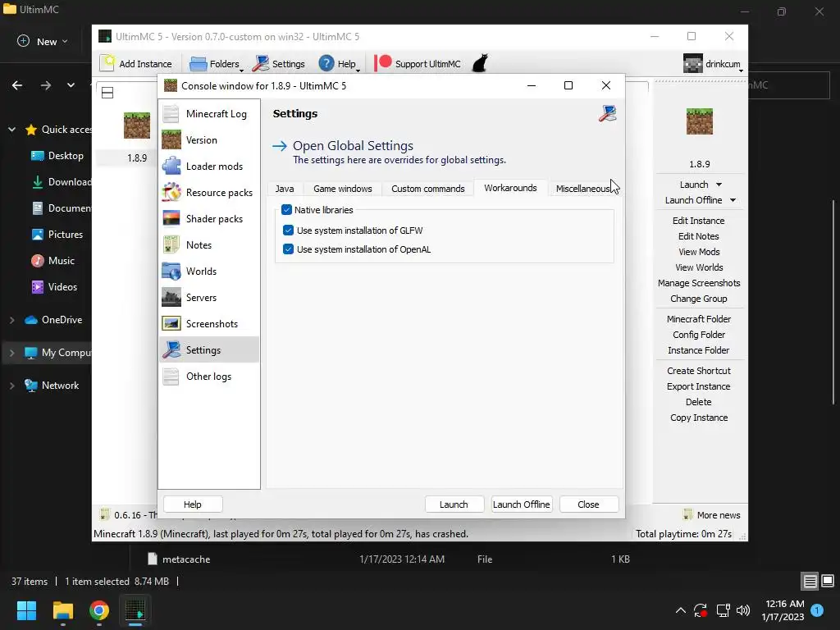Click the instance view layout icon
Image resolution: width=840 pixels, height=630 pixels.
click(x=107, y=93)
